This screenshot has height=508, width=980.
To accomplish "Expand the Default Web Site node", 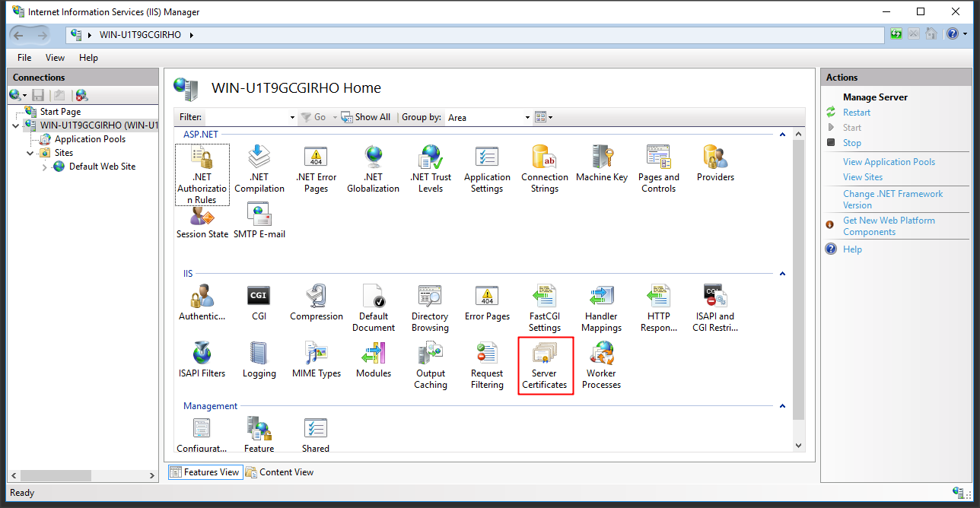I will [45, 167].
